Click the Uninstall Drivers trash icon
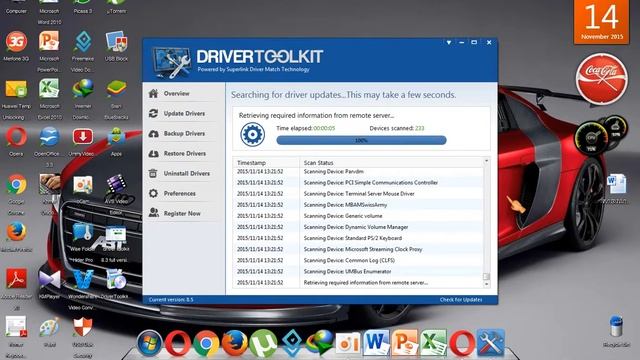The height and width of the screenshot is (360, 640). [x=153, y=173]
